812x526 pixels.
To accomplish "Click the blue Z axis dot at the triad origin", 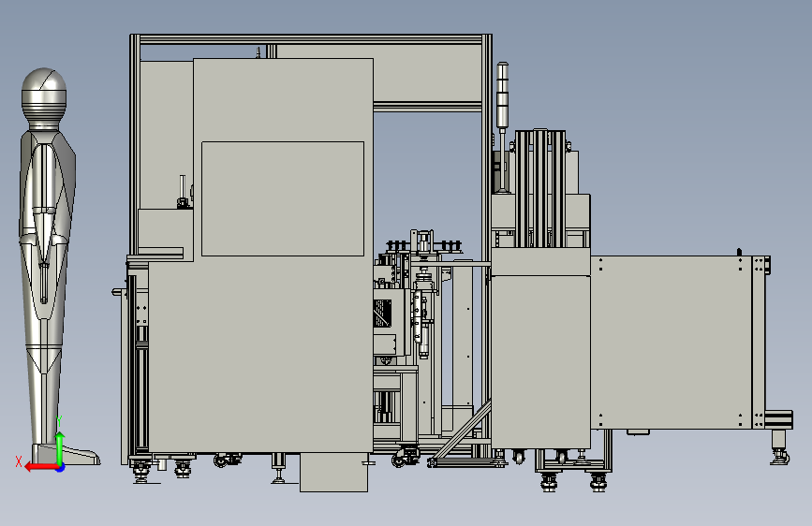I will (x=61, y=468).
